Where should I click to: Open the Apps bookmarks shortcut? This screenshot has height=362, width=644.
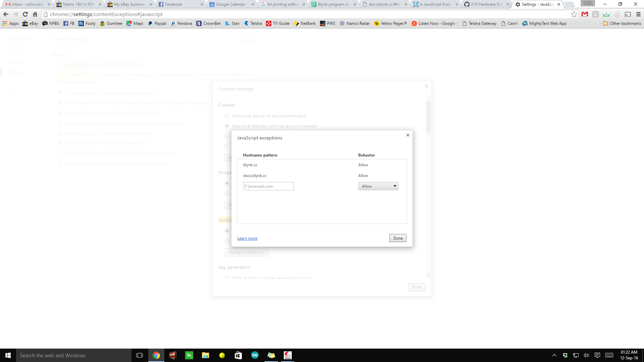[x=10, y=23]
